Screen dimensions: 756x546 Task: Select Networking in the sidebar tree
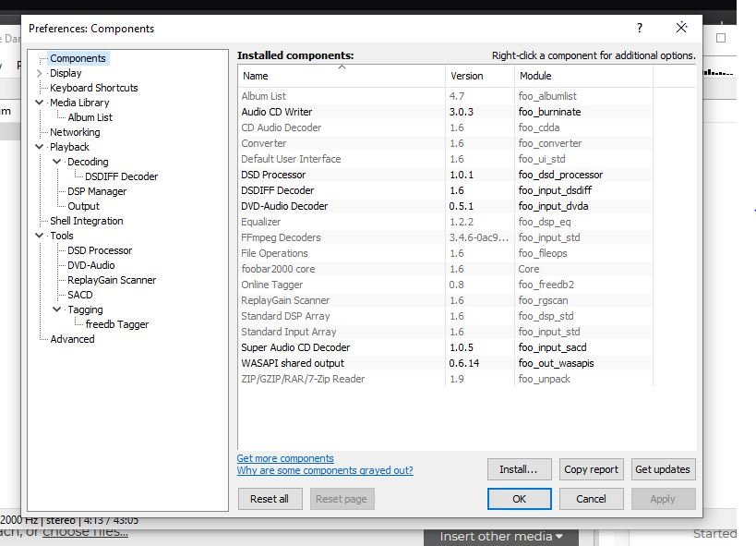point(74,131)
